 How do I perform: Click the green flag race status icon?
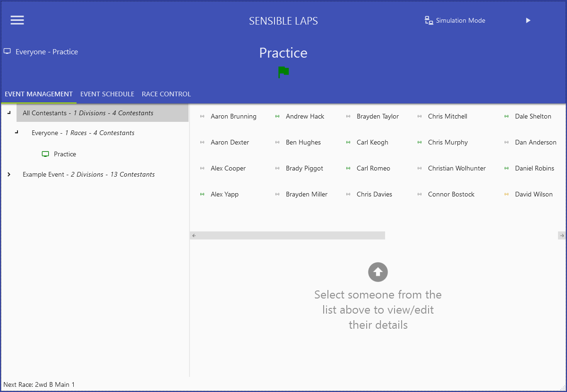point(283,72)
